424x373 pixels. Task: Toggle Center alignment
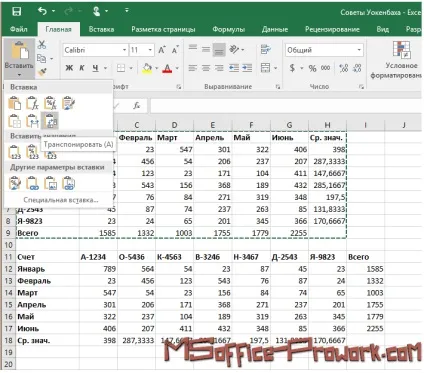tap(206, 68)
